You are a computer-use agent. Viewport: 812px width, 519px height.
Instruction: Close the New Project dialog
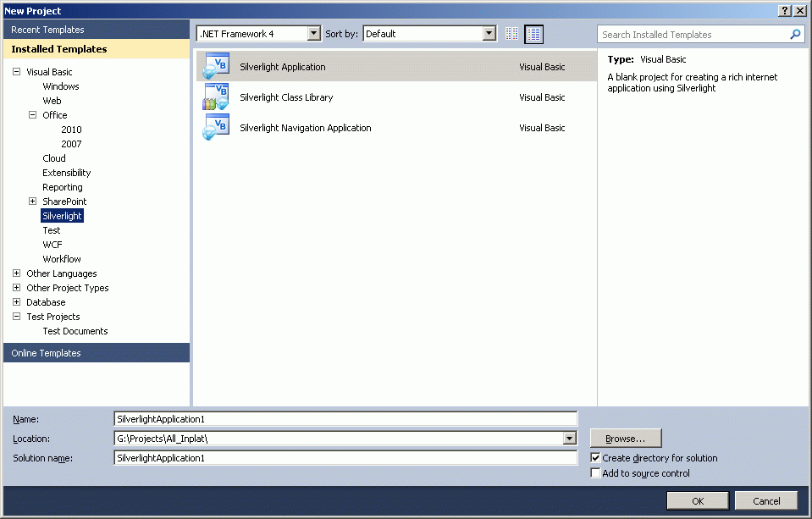coord(800,11)
